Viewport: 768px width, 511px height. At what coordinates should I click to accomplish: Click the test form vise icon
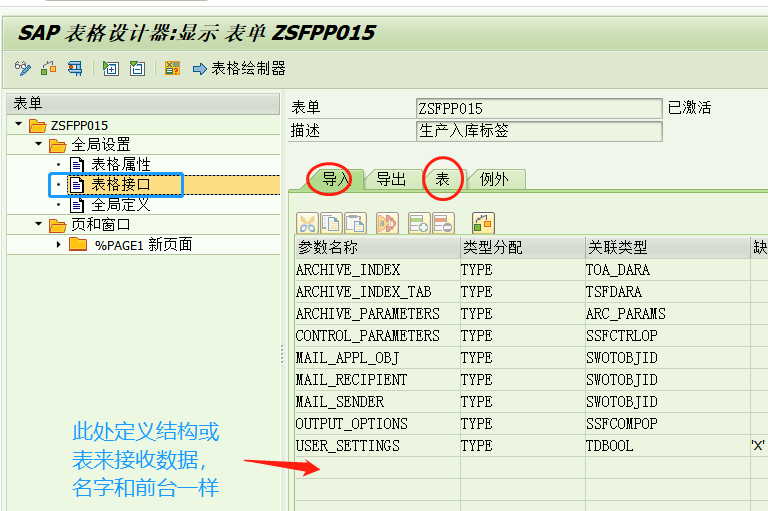(x=75, y=68)
